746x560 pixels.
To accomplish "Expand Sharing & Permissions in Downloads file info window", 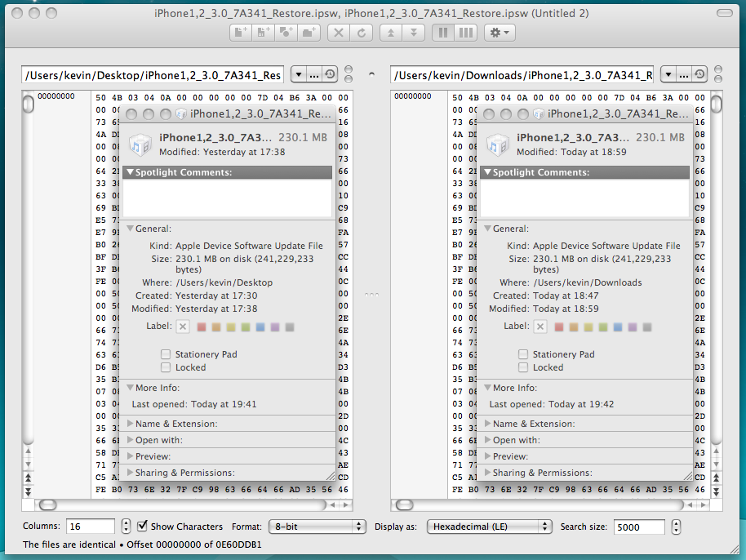I will [487, 473].
